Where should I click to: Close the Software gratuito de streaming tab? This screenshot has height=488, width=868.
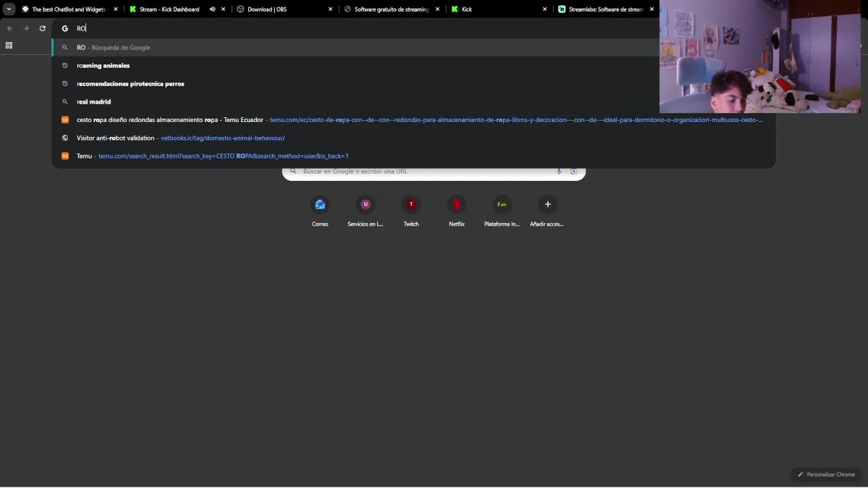tap(437, 9)
